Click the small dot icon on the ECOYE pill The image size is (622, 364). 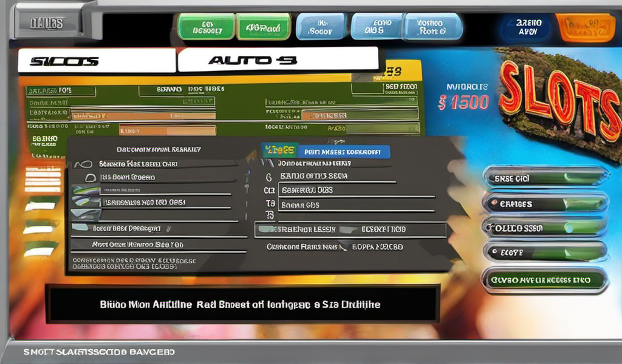tap(494, 251)
